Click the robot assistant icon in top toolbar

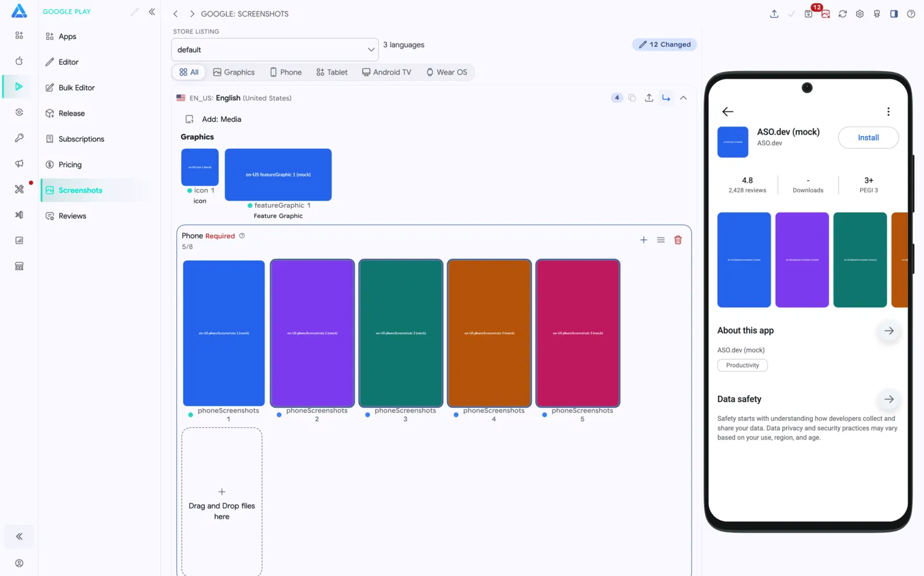click(877, 13)
